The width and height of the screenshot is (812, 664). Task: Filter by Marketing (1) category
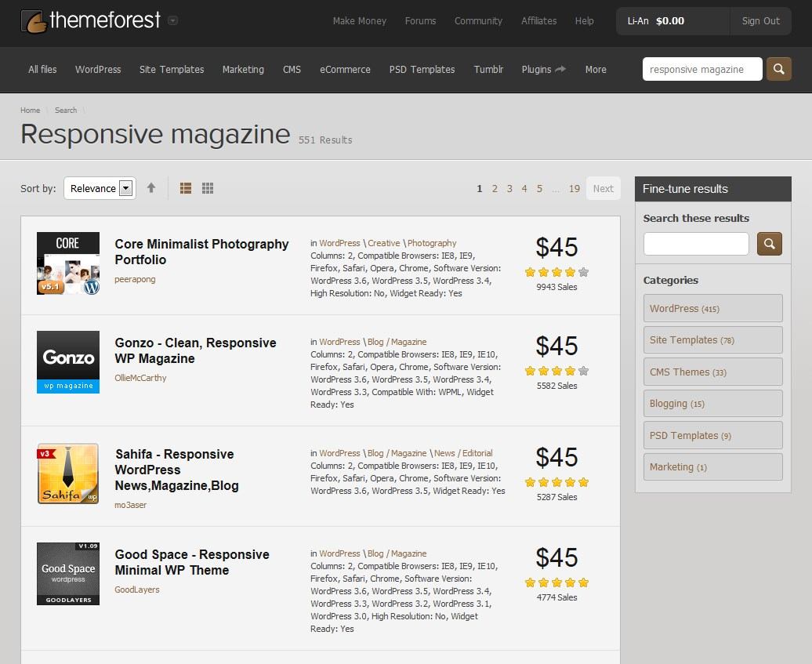coord(713,467)
